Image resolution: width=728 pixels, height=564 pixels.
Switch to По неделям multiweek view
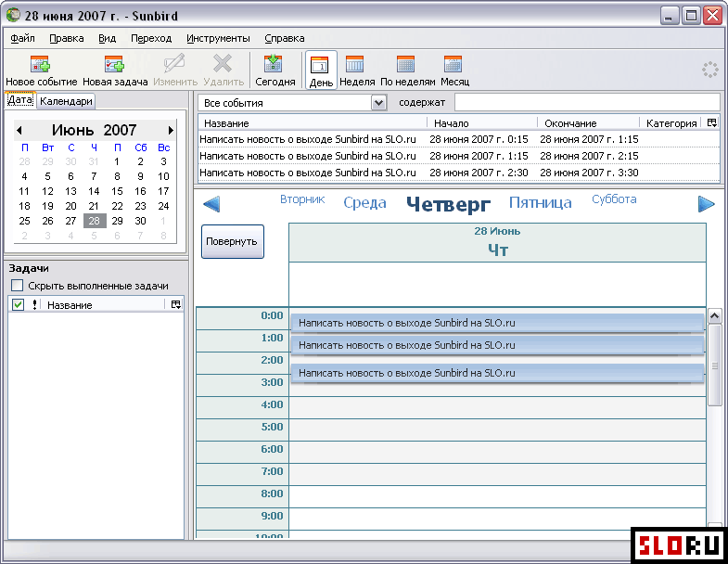[407, 70]
